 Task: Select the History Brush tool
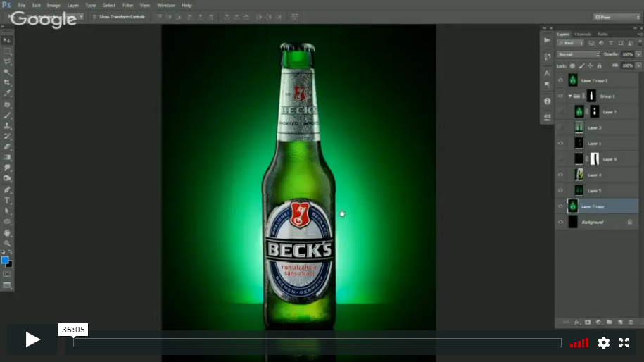[7, 137]
